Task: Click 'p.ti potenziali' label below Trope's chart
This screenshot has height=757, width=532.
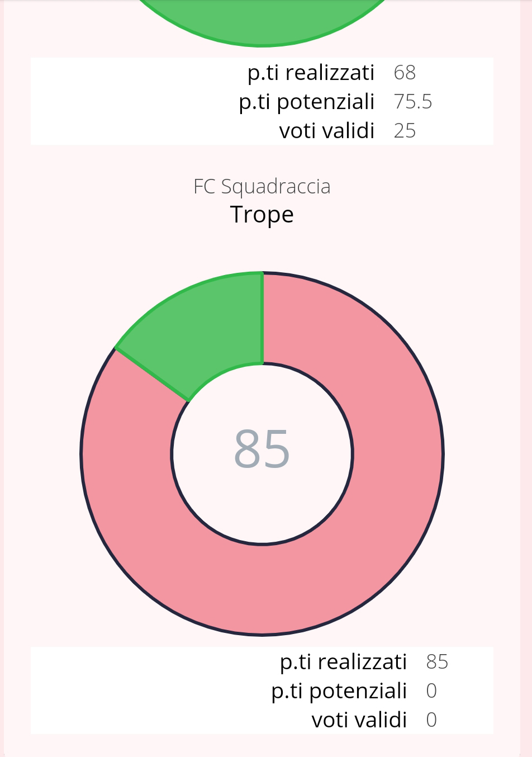Action: click(339, 691)
